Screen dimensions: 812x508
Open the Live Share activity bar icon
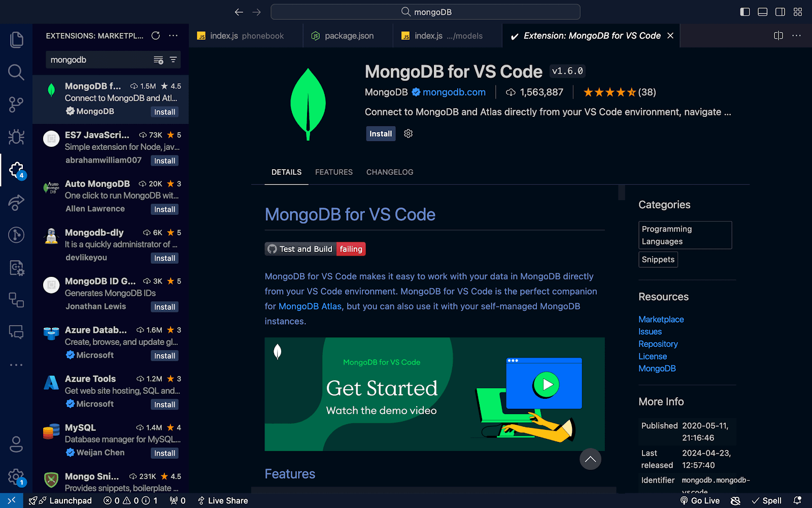[16, 203]
